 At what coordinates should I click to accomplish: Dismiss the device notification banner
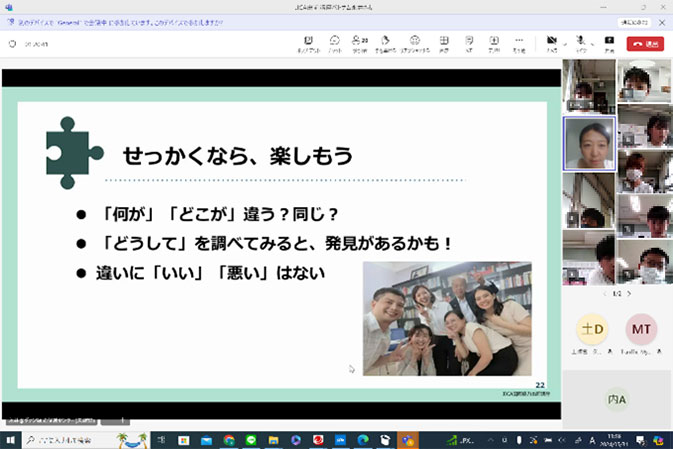(x=662, y=22)
